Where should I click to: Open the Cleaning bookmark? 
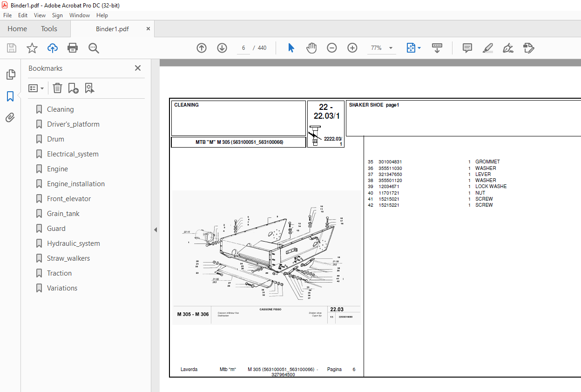point(60,109)
